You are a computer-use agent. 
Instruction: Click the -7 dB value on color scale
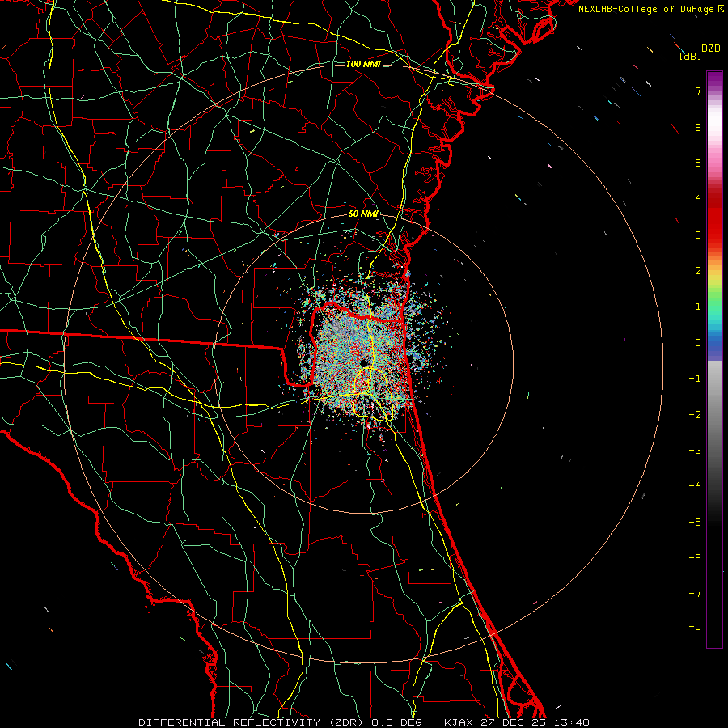click(695, 594)
